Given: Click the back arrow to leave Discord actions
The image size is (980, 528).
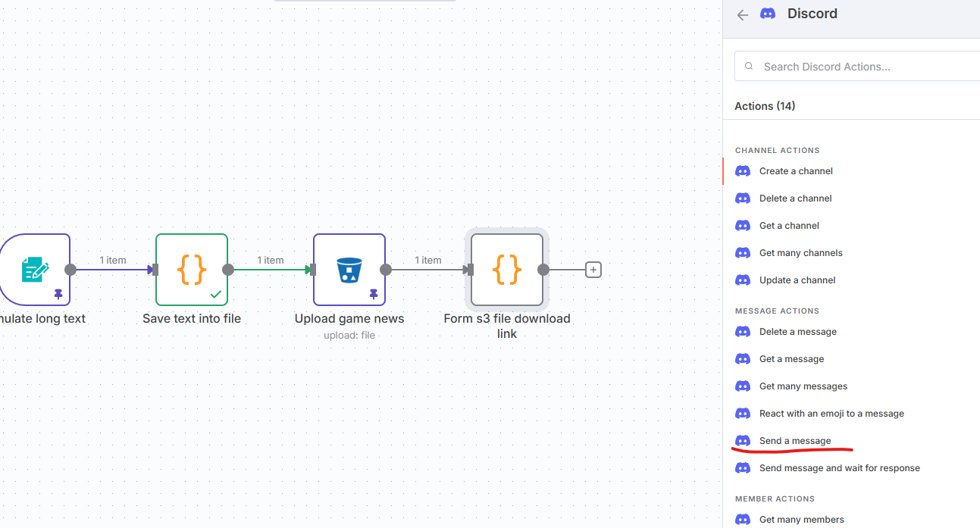Looking at the screenshot, I should click(x=742, y=14).
